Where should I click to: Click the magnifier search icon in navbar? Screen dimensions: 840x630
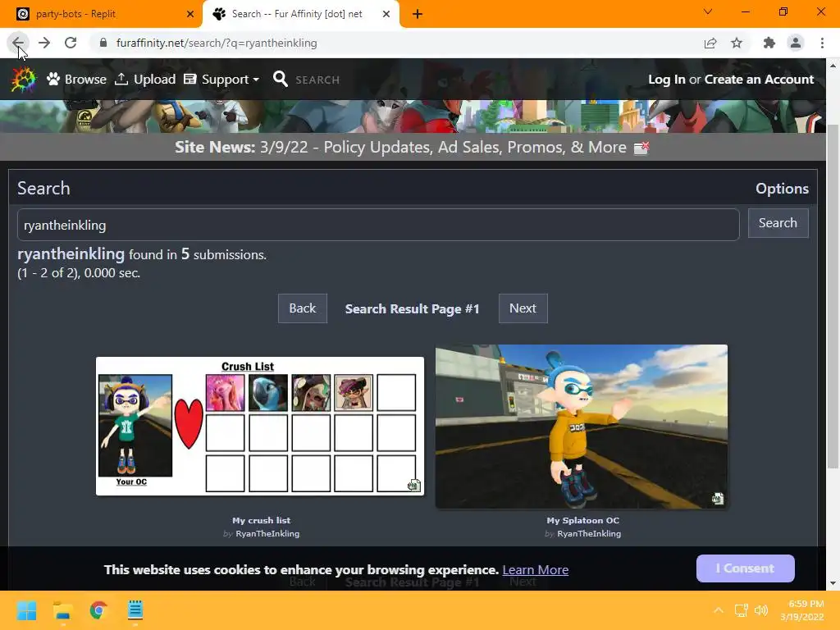click(x=280, y=80)
